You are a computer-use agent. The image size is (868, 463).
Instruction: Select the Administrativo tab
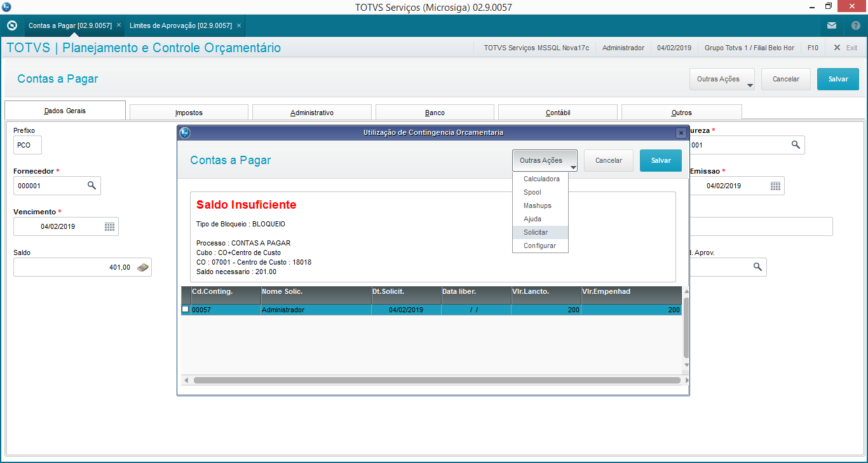[312, 113]
